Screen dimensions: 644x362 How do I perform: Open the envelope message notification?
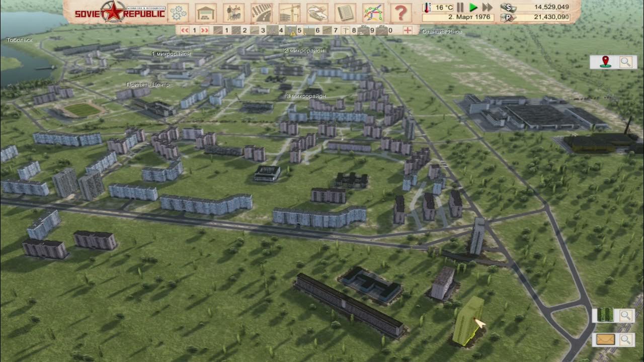click(x=606, y=339)
